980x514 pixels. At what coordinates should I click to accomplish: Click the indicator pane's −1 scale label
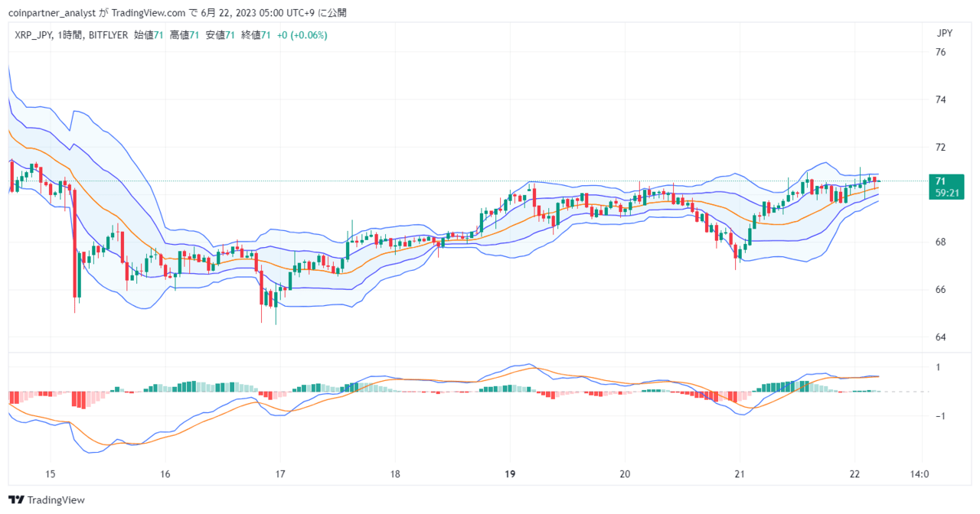coord(940,416)
